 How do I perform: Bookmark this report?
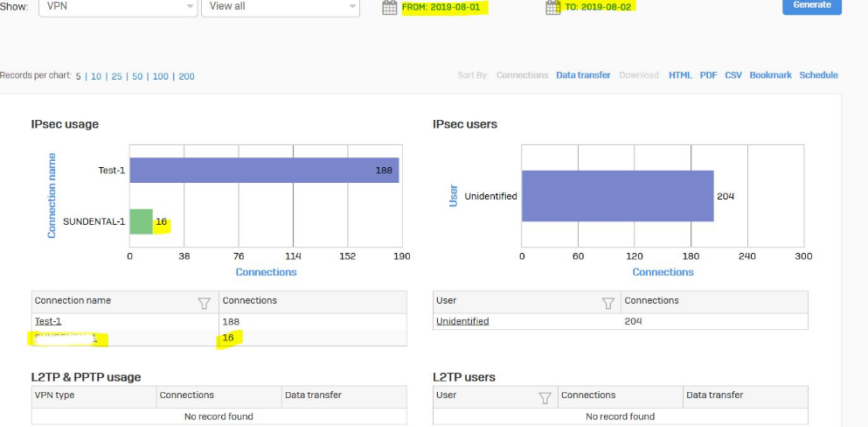[x=770, y=75]
